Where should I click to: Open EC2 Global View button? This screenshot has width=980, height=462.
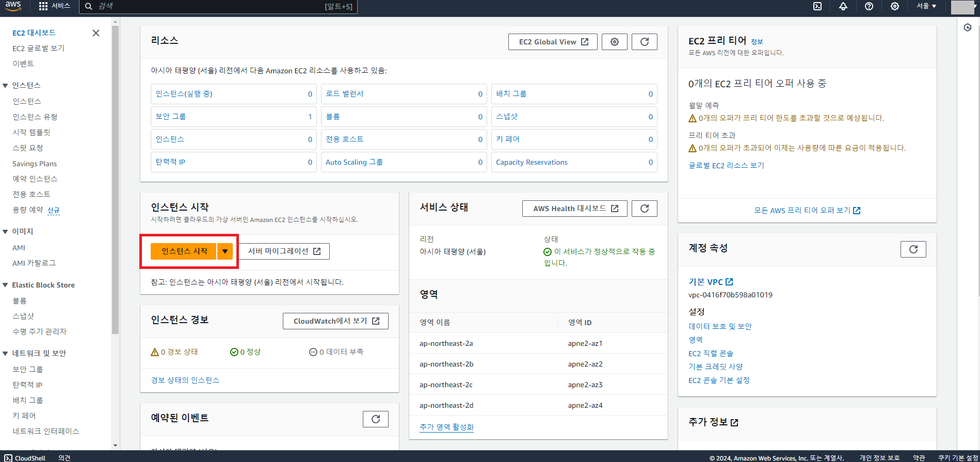pyautogui.click(x=553, y=42)
